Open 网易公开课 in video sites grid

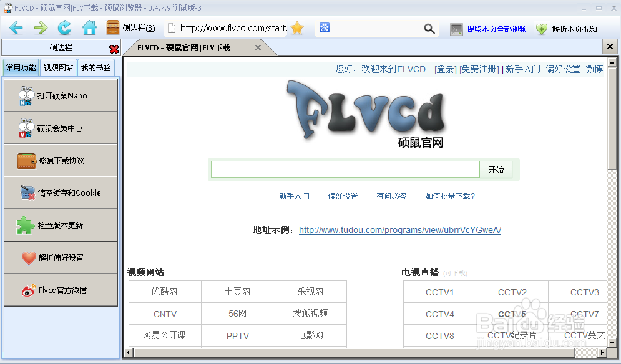pos(165,335)
